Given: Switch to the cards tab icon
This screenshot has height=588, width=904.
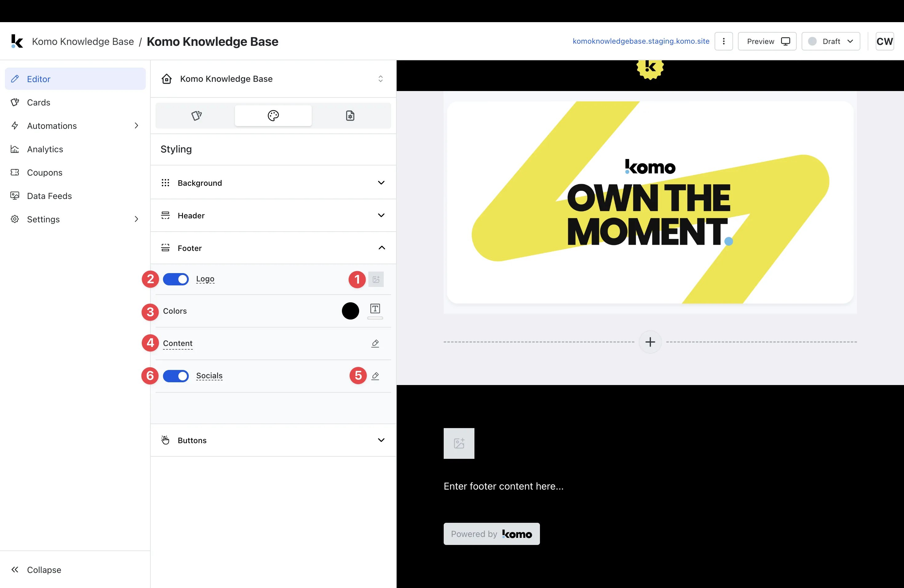Looking at the screenshot, I should (196, 115).
